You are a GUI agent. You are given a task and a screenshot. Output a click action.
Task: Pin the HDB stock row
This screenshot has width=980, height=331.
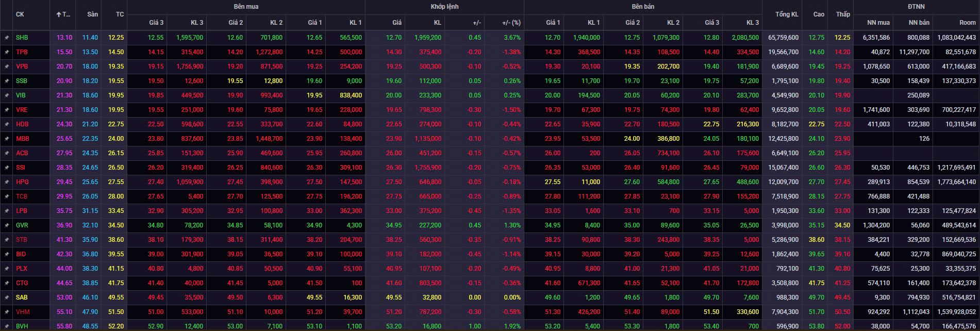[7, 124]
